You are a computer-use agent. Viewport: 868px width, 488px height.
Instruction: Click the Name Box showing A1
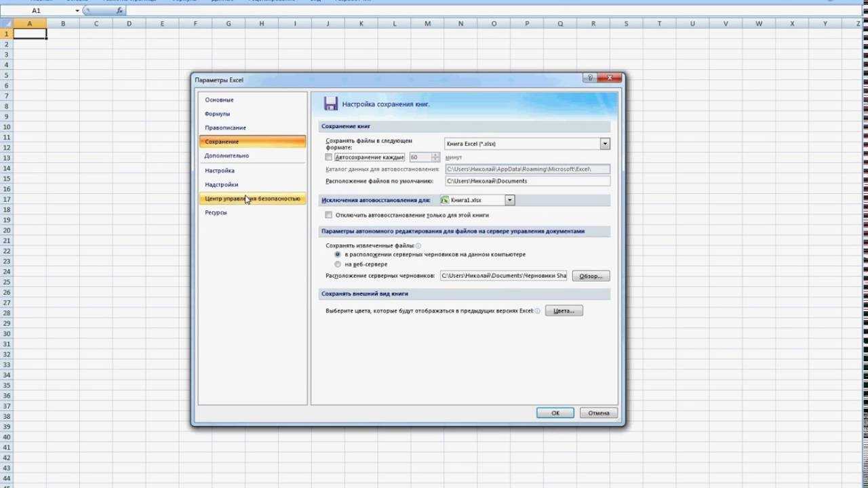(37, 11)
